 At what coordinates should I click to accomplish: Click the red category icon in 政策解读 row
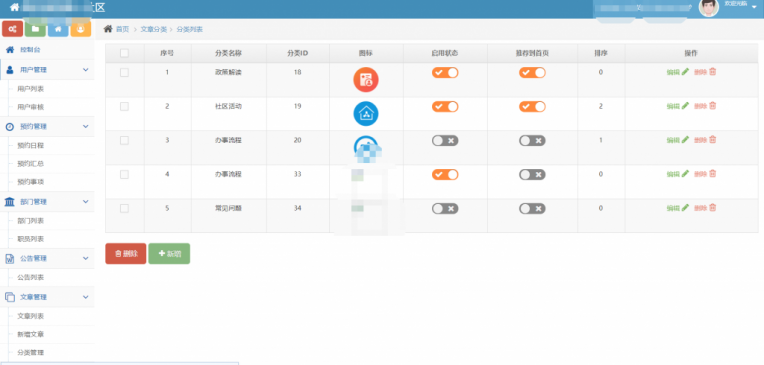[366, 80]
